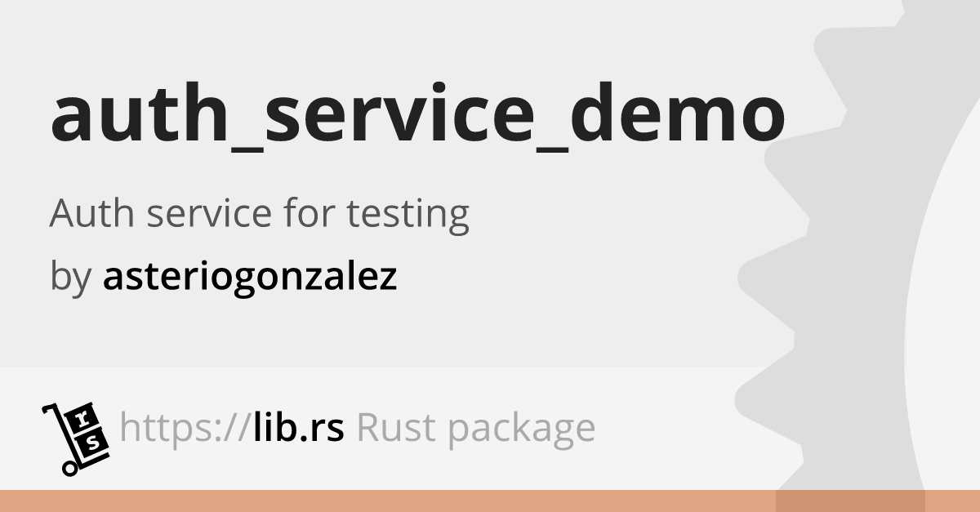This screenshot has height=512, width=980.
Task: Select the auth_service_demo title
Action: pyautogui.click(x=417, y=115)
